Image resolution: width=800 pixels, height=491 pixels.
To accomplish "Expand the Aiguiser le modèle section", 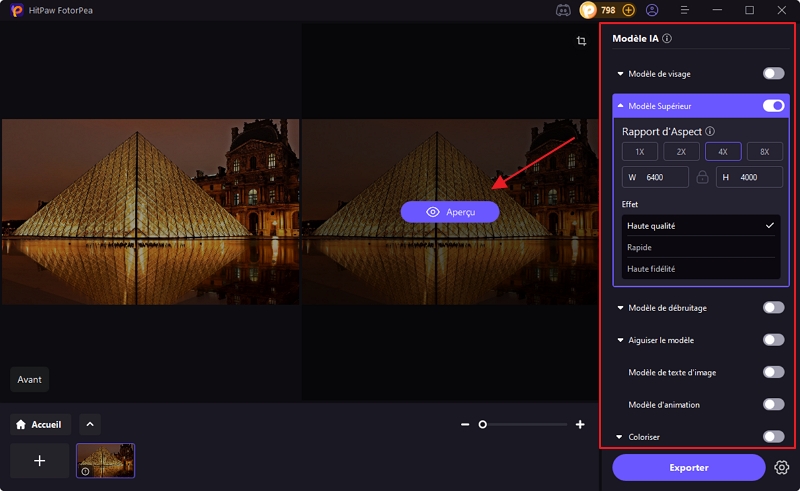I will click(621, 340).
